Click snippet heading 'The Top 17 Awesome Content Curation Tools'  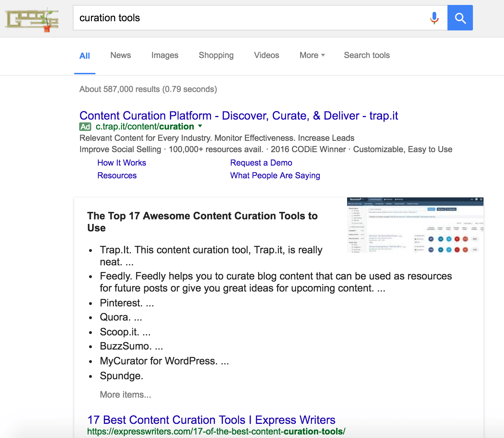tap(202, 221)
